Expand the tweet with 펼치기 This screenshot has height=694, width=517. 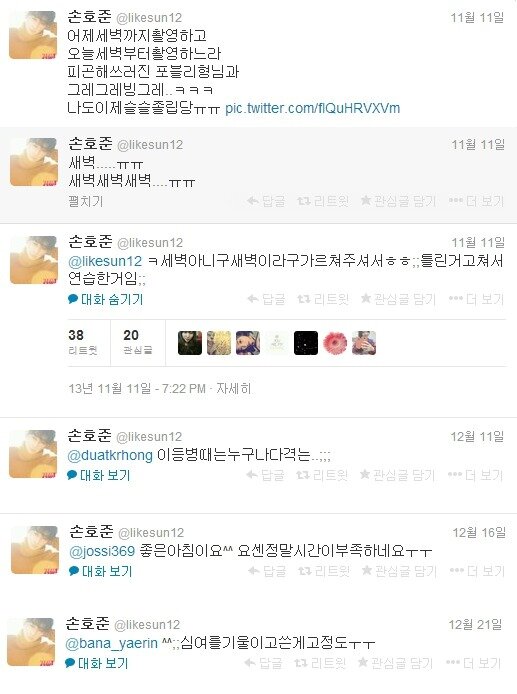point(86,201)
